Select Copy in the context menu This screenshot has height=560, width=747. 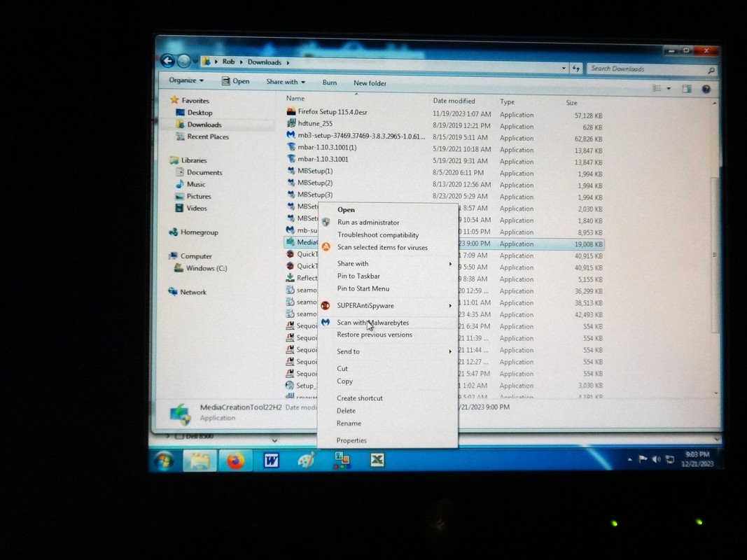[x=344, y=381]
